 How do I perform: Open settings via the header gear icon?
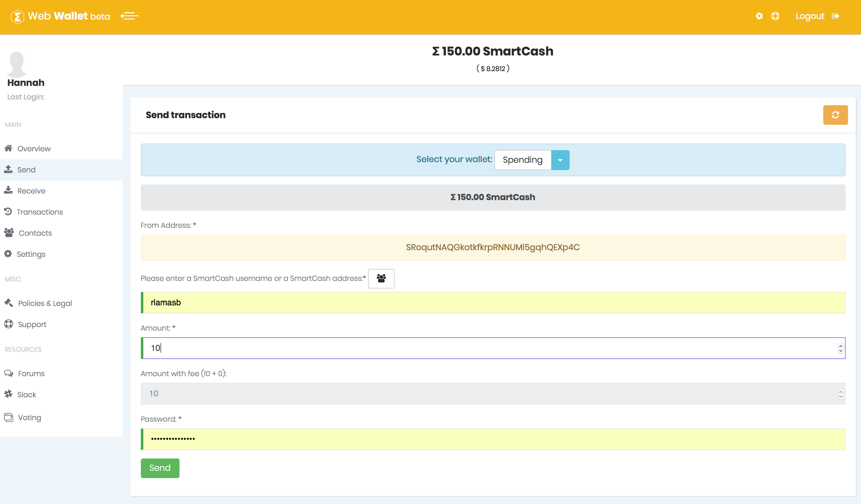pyautogui.click(x=759, y=16)
